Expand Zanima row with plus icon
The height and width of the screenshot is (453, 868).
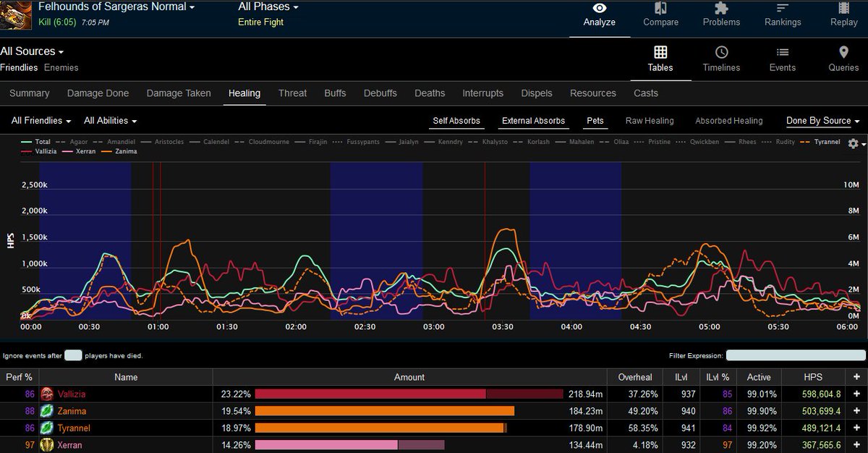[856, 411]
